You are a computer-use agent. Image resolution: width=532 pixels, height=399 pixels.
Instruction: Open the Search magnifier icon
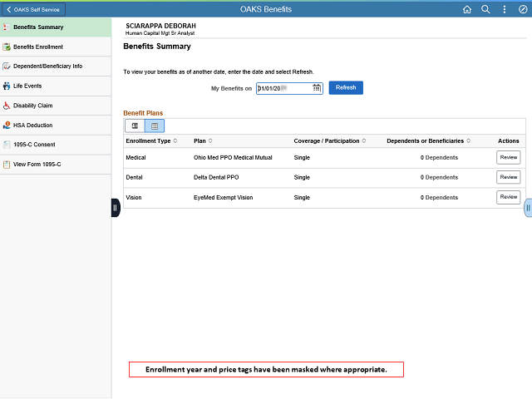click(485, 9)
